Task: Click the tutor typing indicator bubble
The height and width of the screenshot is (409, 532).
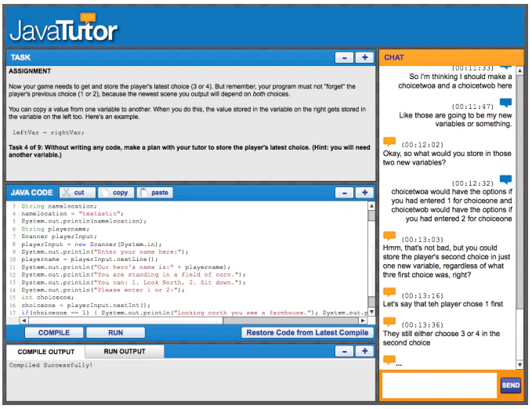Action: [389, 360]
